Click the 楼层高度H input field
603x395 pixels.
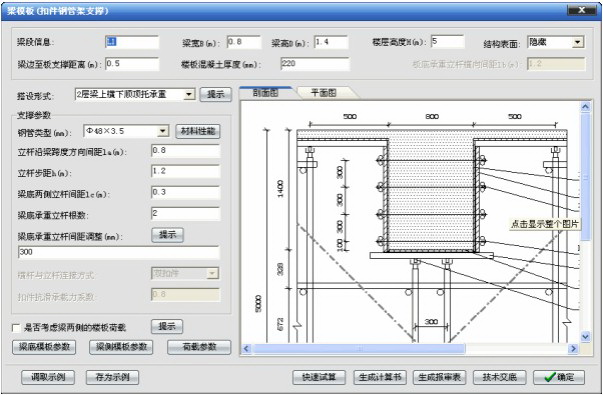(447, 42)
